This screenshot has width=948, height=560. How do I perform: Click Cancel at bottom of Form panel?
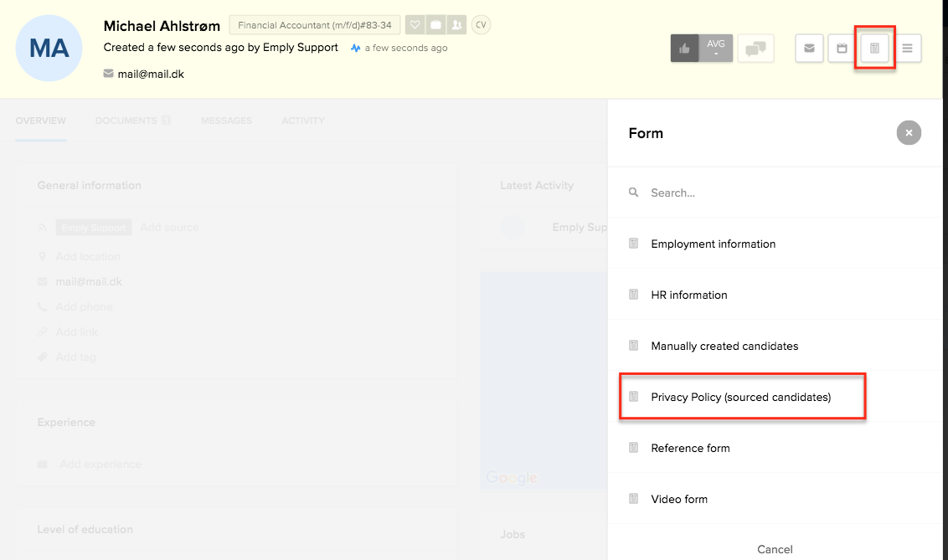775,549
